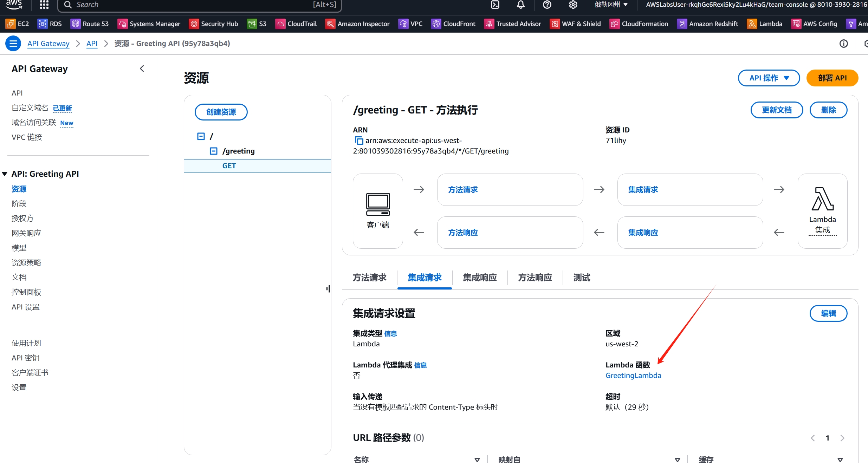Open GreetingLambda function link
868x463 pixels.
pos(633,375)
